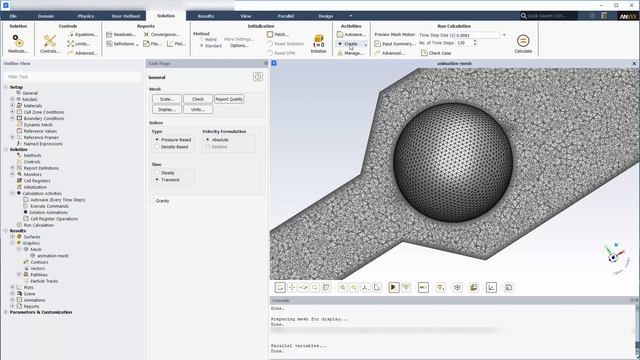Image resolution: width=640 pixels, height=360 pixels.
Task: Open Autosave activity settings
Action: 351,35
